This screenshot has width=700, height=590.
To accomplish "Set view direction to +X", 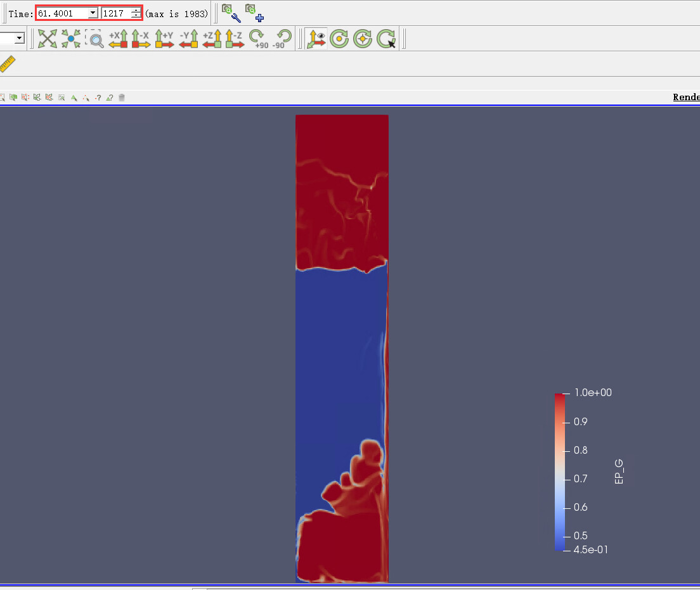I will pos(119,39).
